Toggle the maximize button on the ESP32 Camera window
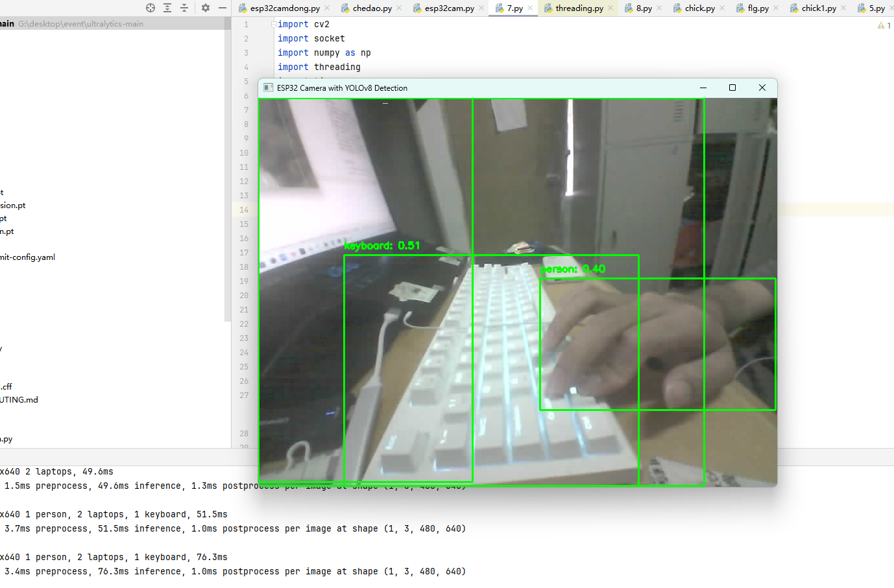 tap(732, 88)
